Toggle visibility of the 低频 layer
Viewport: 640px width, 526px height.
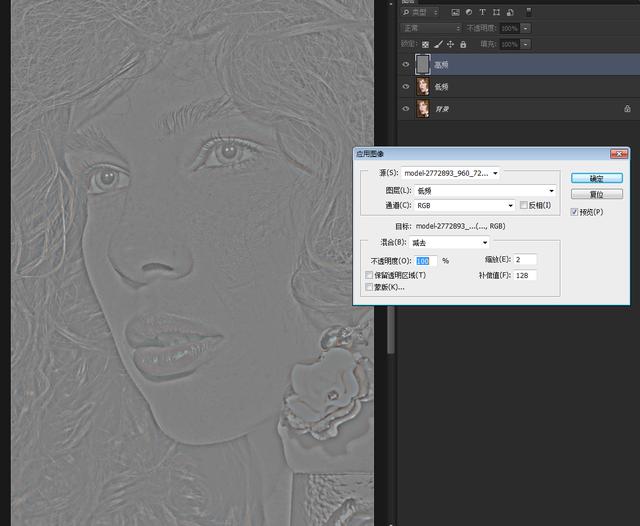click(x=406, y=86)
